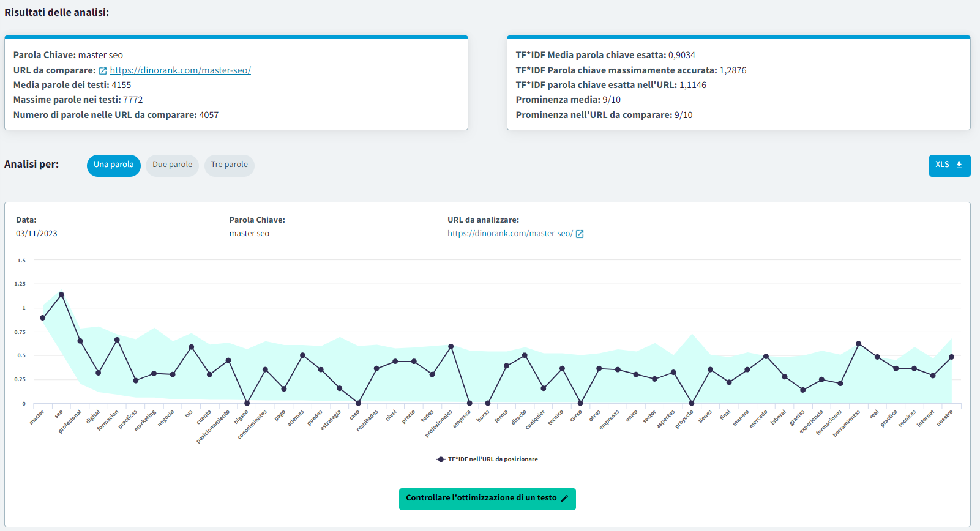Click the 'formacion' data point on the chart
980x531 pixels.
tap(117, 340)
